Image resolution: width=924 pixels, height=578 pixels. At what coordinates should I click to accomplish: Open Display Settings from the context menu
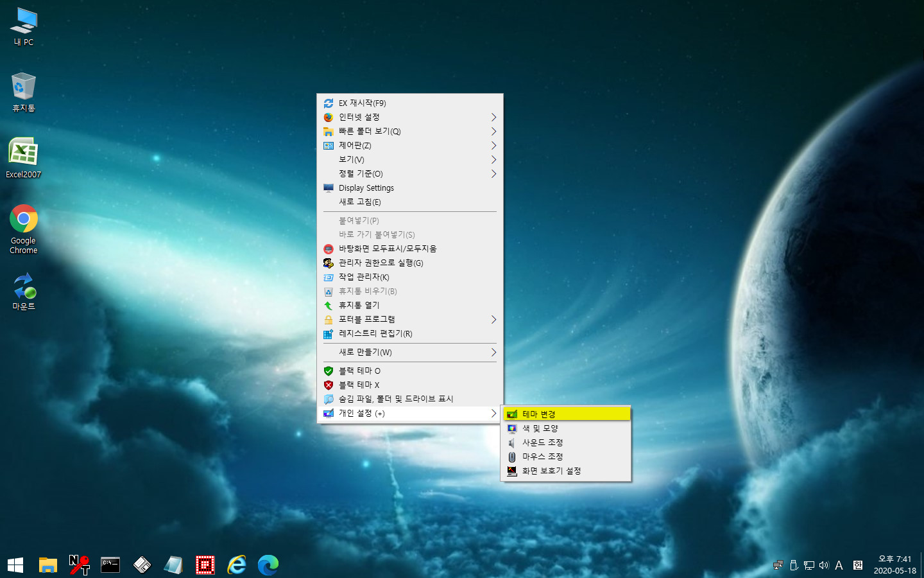[410, 188]
